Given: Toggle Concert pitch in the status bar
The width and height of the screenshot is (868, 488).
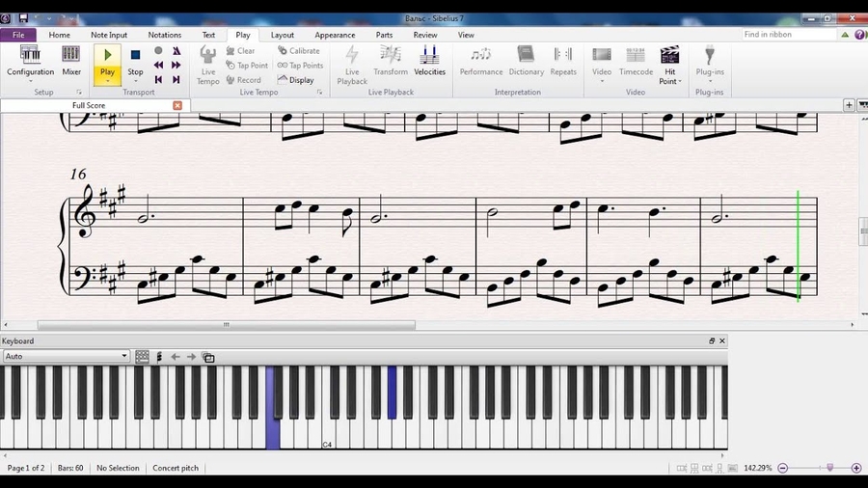Looking at the screenshot, I should pos(176,468).
